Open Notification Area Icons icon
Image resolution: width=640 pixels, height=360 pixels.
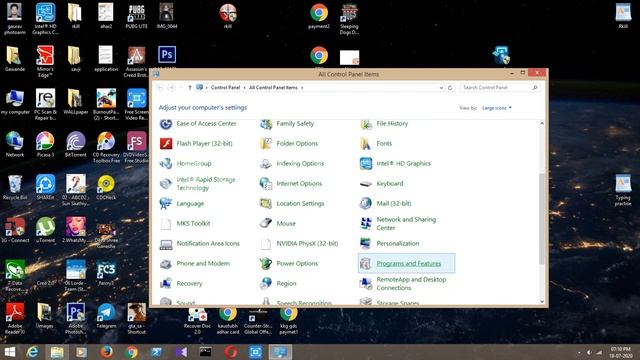click(166, 244)
